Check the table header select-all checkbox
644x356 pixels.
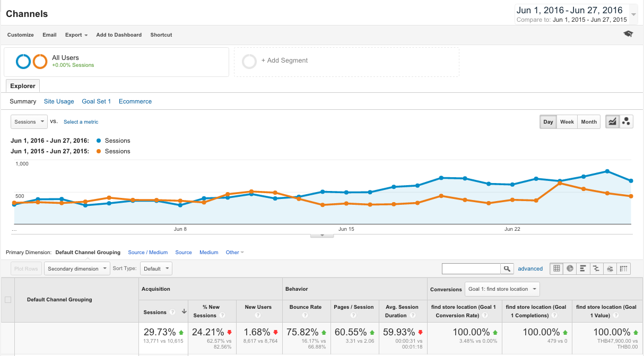click(8, 300)
